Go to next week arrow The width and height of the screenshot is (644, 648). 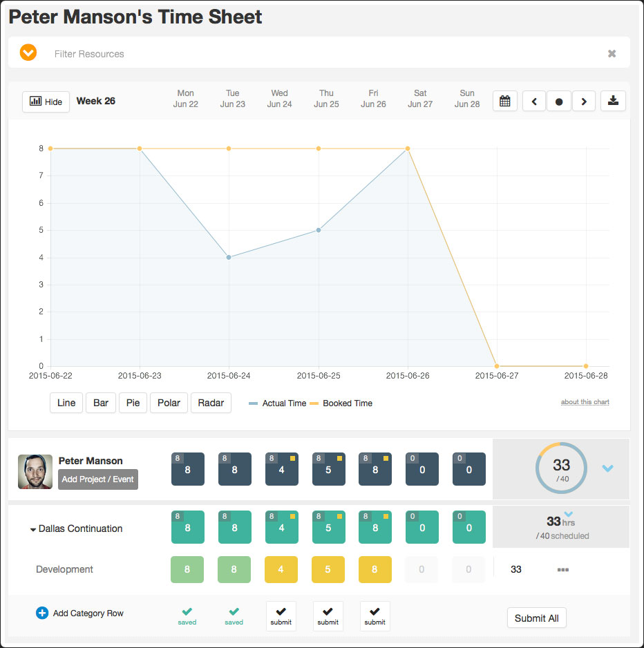point(584,102)
